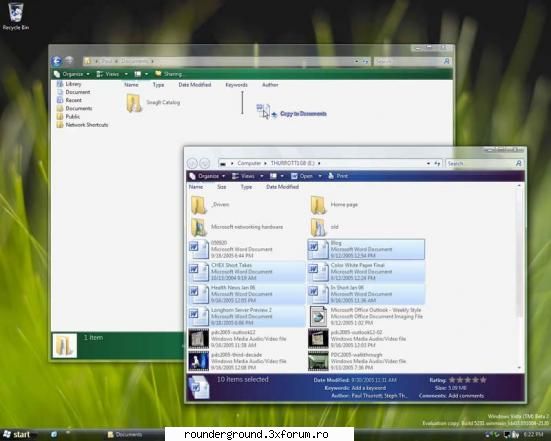This screenshot has height=441, width=551.
Task: Click the Search box in THURROTT108 window
Action: click(x=484, y=163)
